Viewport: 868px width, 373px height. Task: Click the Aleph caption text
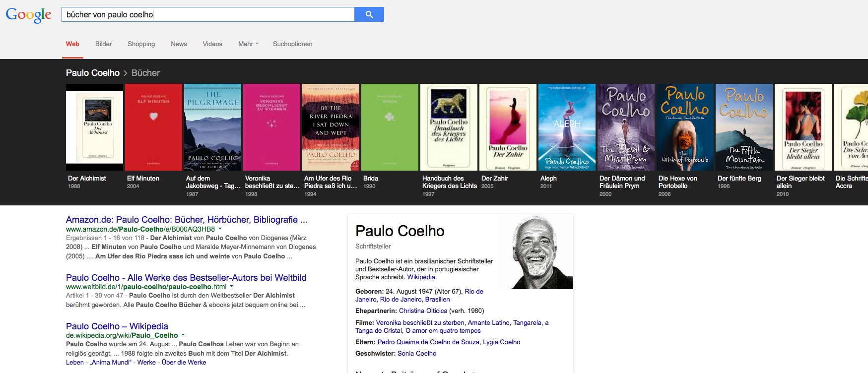tap(548, 178)
